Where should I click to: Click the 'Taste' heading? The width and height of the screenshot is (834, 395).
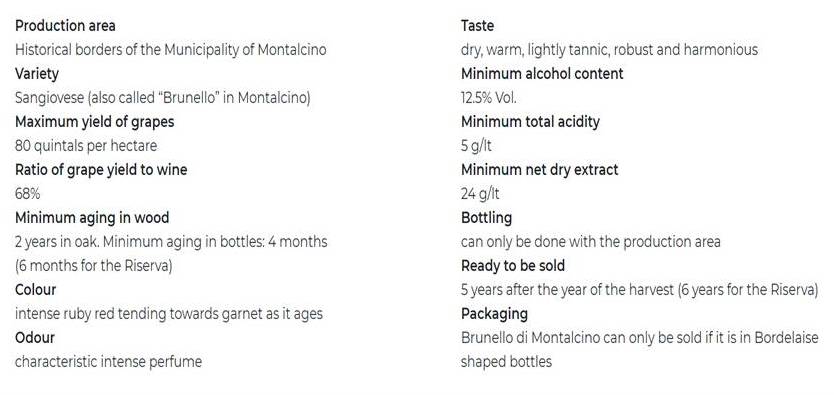tap(477, 26)
